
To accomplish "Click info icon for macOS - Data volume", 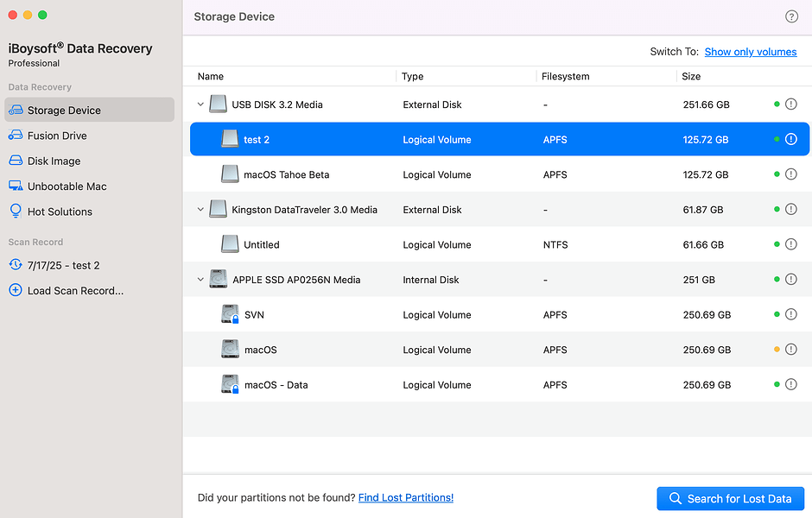I will pyautogui.click(x=790, y=384).
